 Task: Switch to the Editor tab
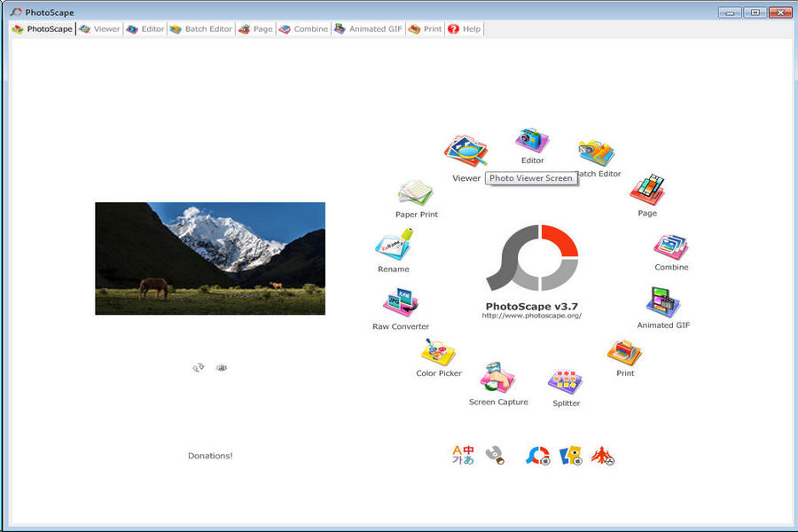tap(145, 29)
